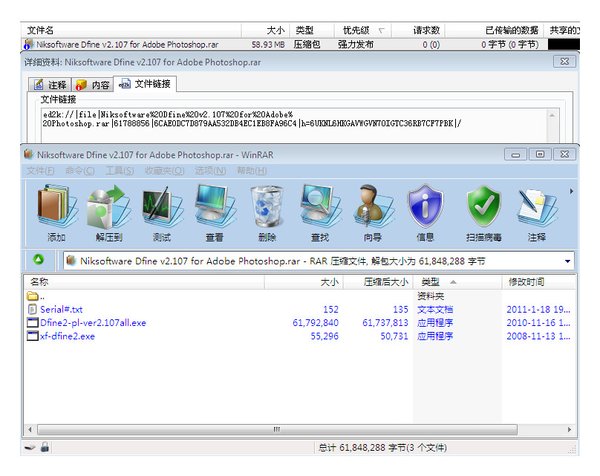
Task: Open the Help (帮助) menu
Action: [x=252, y=171]
